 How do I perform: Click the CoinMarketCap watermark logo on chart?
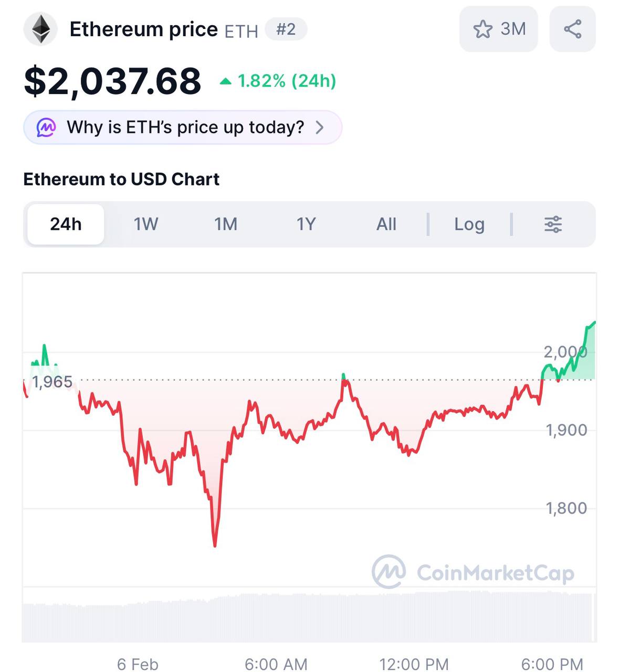click(389, 572)
